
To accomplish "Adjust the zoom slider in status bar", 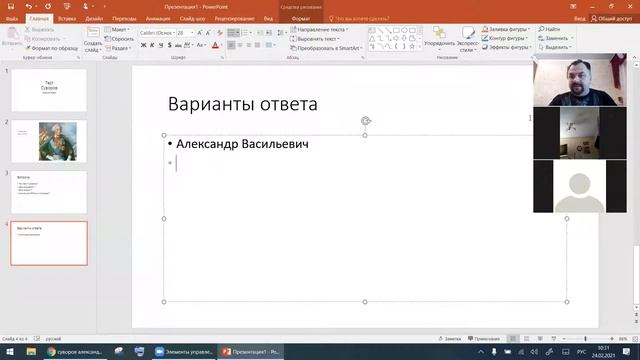I will [585, 339].
